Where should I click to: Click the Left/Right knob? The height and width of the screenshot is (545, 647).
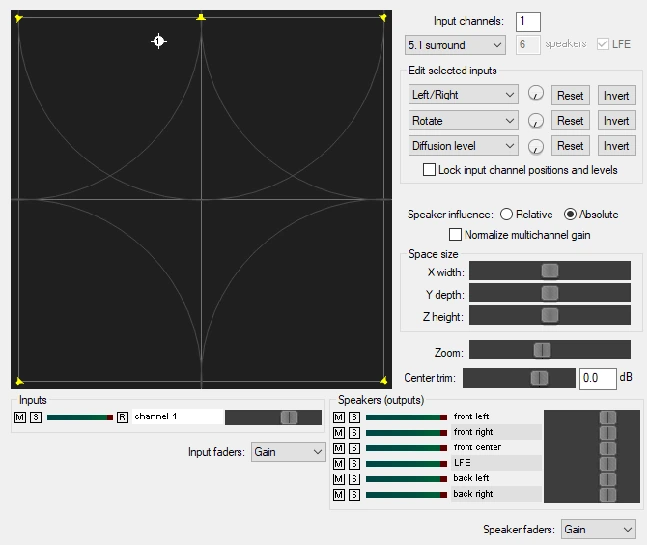coord(536,94)
